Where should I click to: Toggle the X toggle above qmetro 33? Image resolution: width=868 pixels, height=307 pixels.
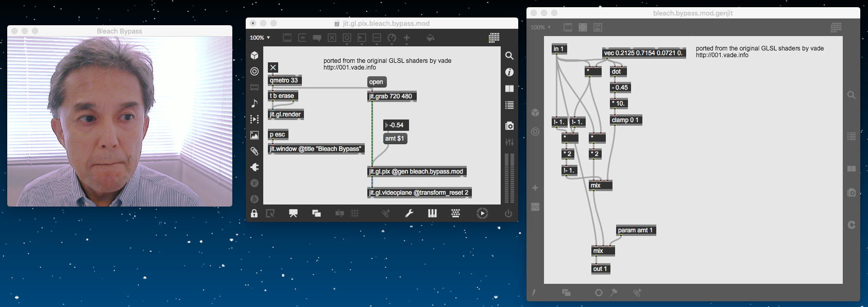point(273,67)
